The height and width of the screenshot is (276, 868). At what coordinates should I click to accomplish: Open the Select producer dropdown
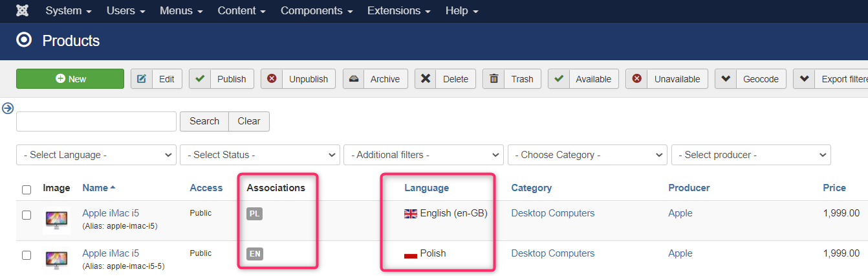click(752, 155)
